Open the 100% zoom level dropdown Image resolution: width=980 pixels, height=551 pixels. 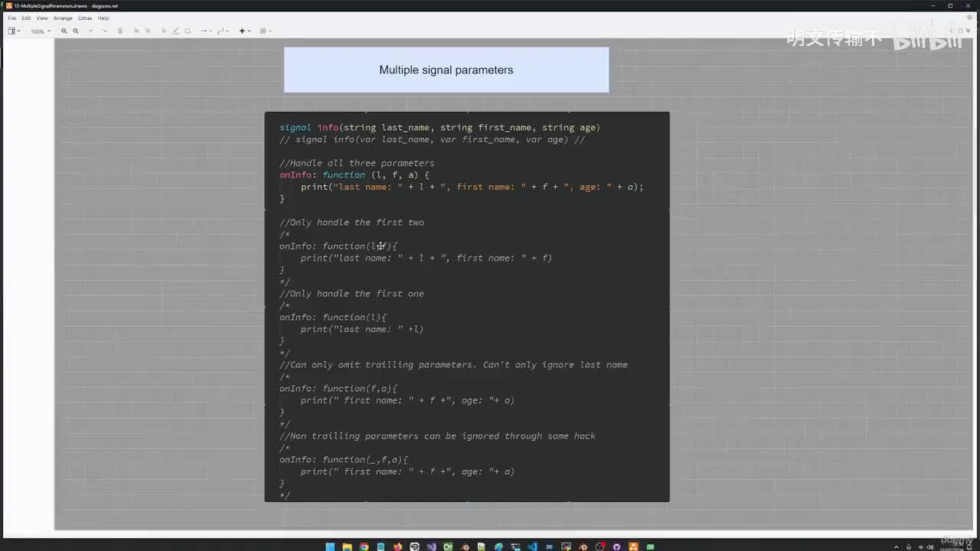[41, 31]
